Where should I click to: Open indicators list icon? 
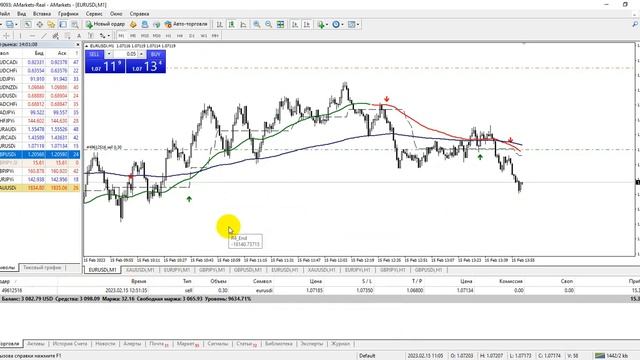coord(321,24)
